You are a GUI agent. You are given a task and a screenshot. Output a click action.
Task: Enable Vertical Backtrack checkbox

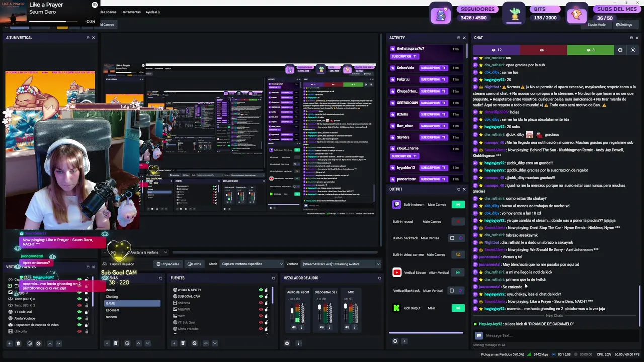coord(452,290)
